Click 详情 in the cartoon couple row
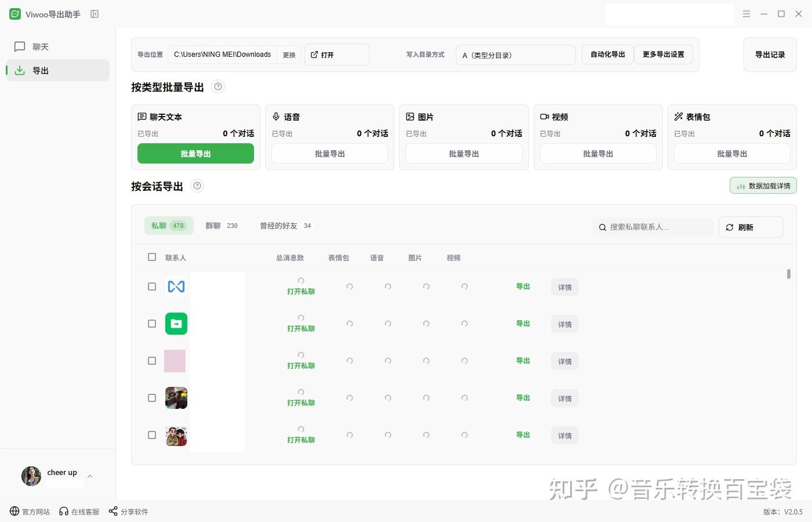 565,436
